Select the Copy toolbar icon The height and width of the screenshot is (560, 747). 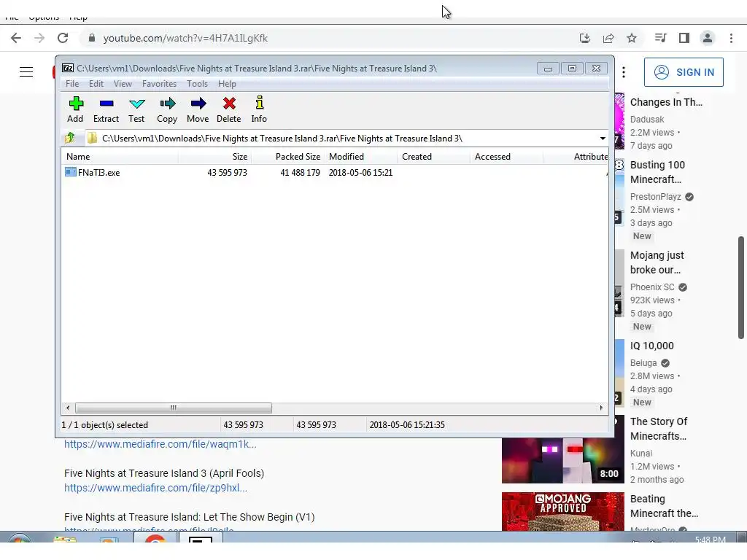(x=167, y=109)
